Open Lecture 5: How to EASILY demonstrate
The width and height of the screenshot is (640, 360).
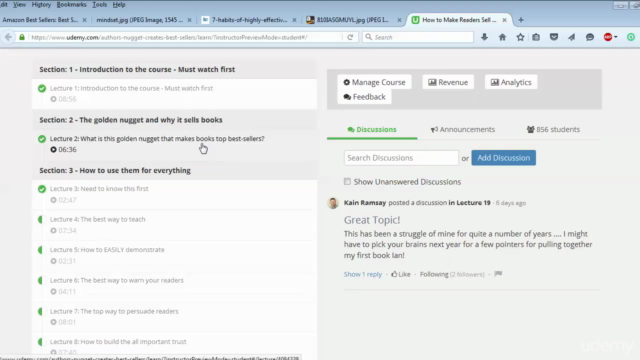pos(107,250)
